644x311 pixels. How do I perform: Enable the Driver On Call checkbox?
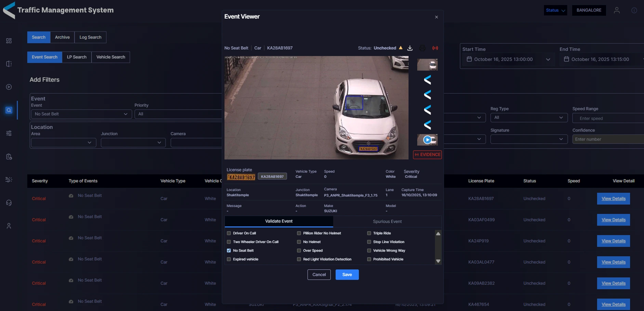pos(229,233)
